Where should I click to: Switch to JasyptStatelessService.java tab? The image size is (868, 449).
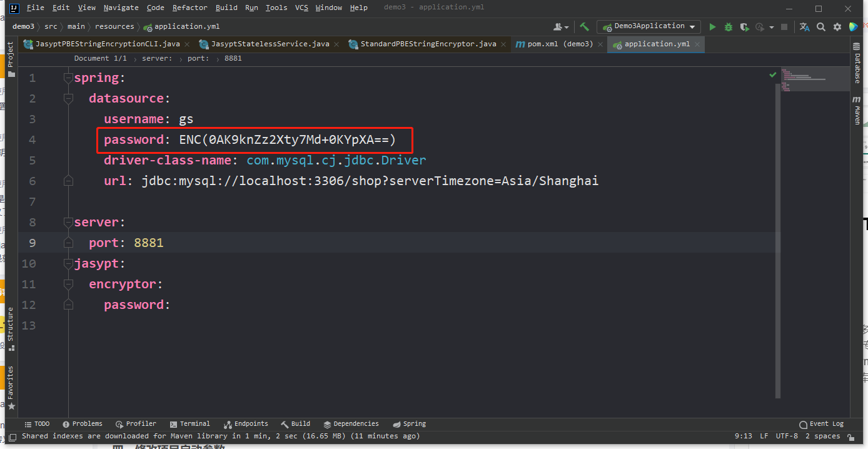[270, 44]
